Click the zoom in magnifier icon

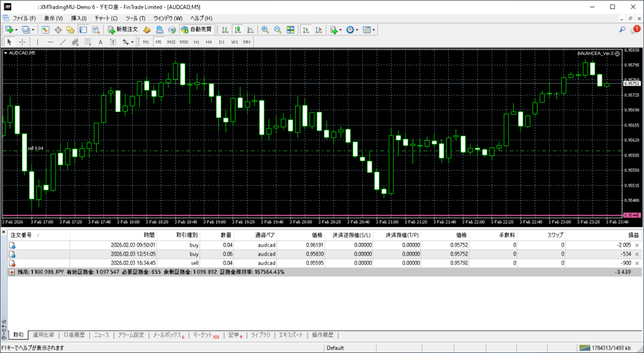tap(265, 30)
